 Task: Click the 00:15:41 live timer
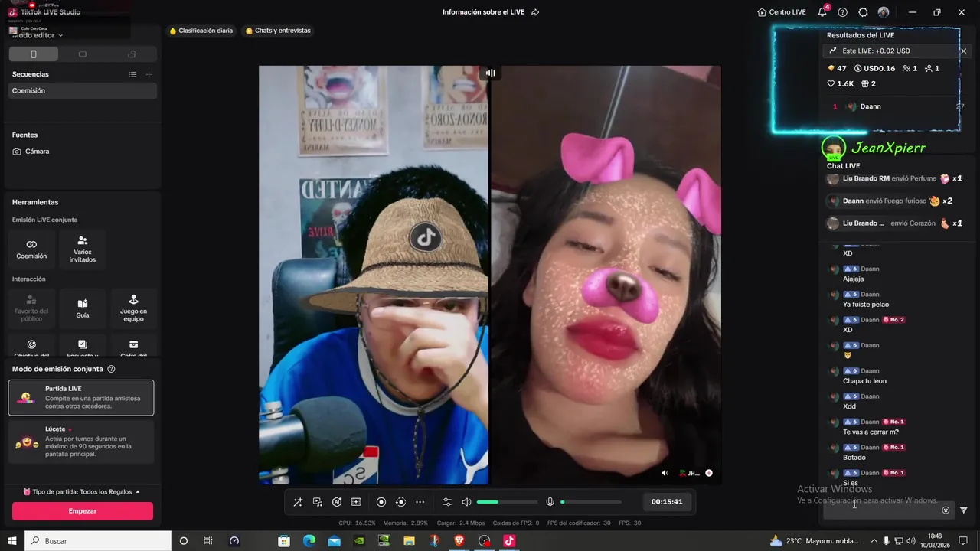667,502
